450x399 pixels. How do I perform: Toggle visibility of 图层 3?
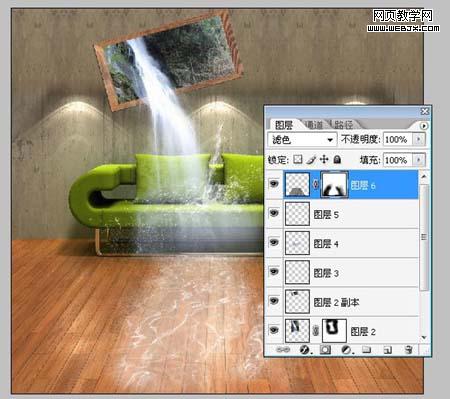pos(274,272)
